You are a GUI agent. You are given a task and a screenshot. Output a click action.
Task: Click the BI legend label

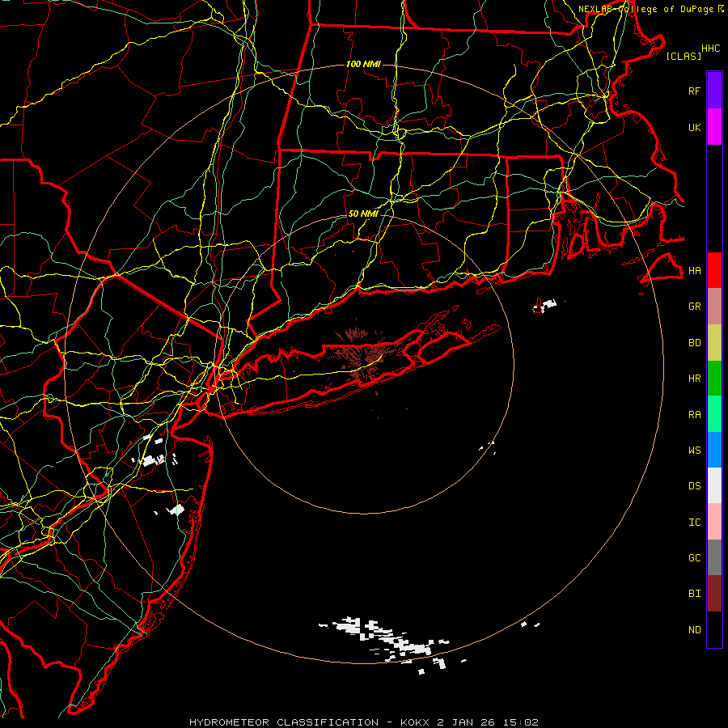(694, 594)
